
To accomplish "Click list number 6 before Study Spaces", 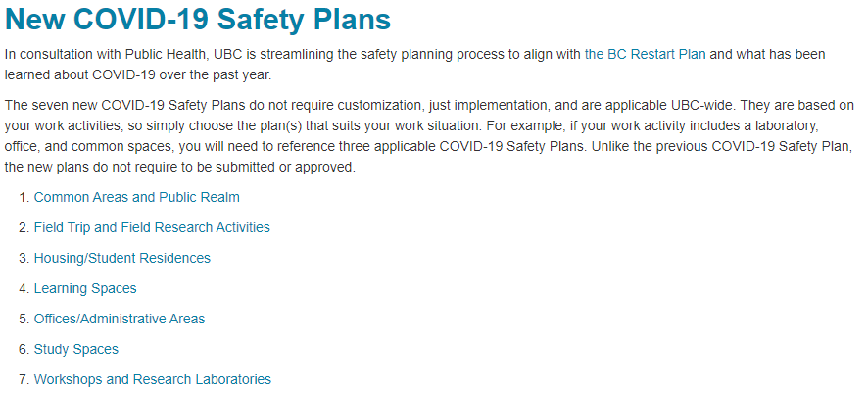I will [24, 350].
